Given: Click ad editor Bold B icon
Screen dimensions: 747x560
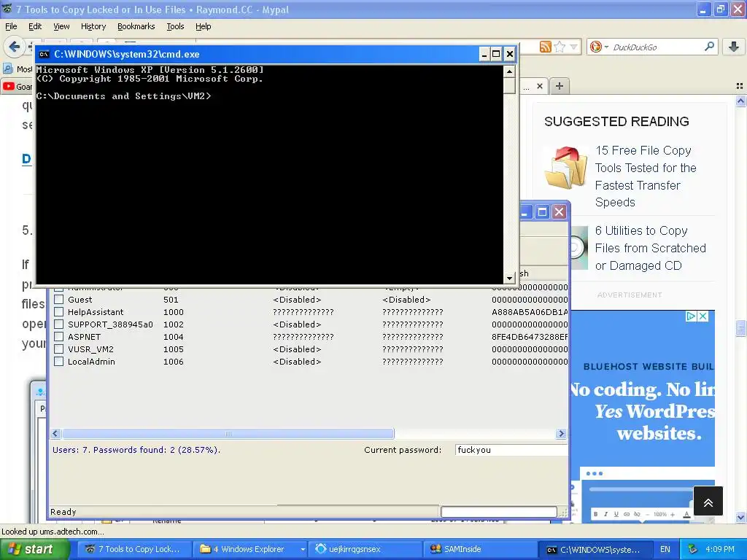Looking at the screenshot, I should click(x=595, y=514).
